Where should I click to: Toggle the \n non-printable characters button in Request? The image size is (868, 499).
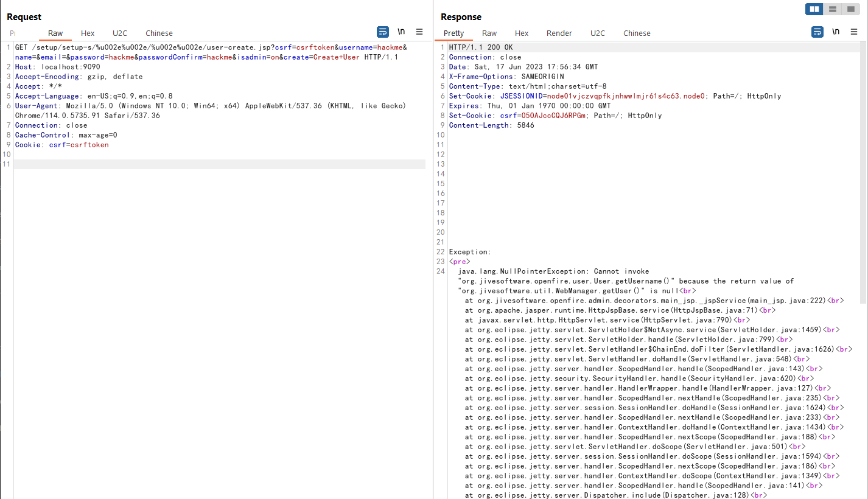tap(401, 32)
